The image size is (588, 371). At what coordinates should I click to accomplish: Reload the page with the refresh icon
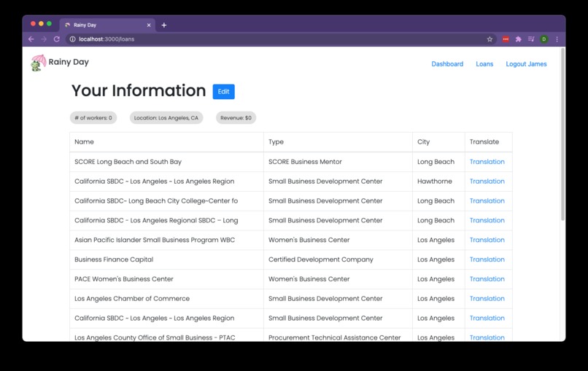pyautogui.click(x=57, y=39)
